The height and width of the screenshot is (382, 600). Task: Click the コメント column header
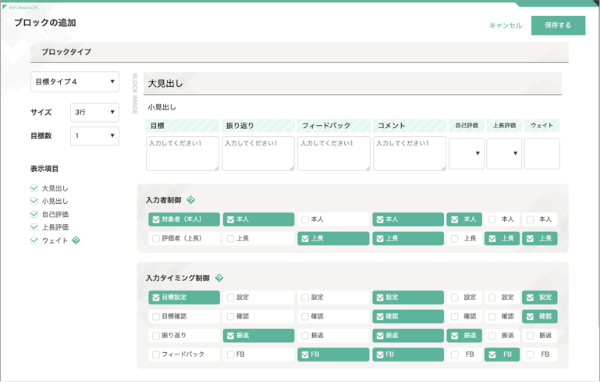click(x=409, y=126)
